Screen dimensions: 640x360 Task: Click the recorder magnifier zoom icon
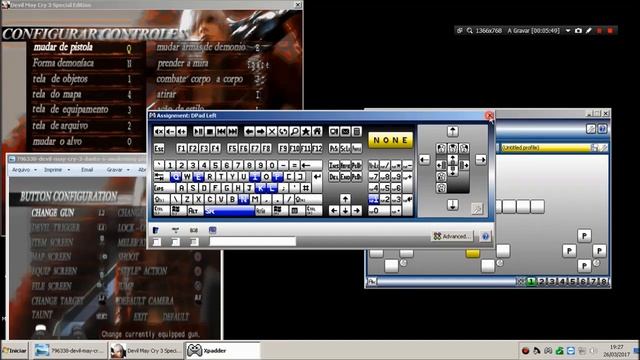click(469, 31)
